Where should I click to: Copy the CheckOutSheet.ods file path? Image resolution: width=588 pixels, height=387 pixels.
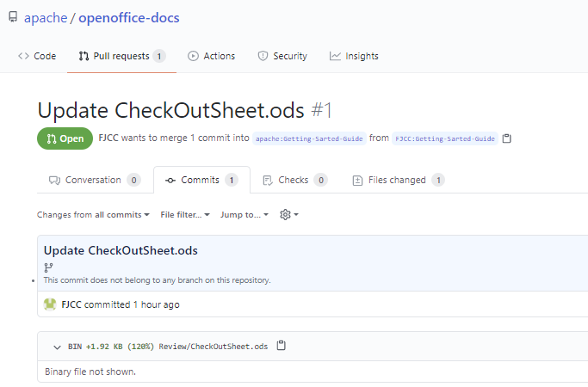281,346
